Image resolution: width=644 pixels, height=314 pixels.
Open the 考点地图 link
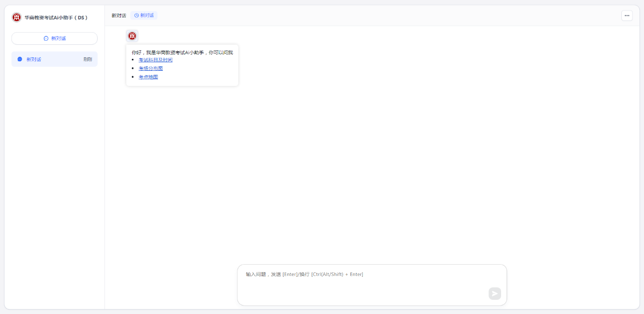[148, 77]
